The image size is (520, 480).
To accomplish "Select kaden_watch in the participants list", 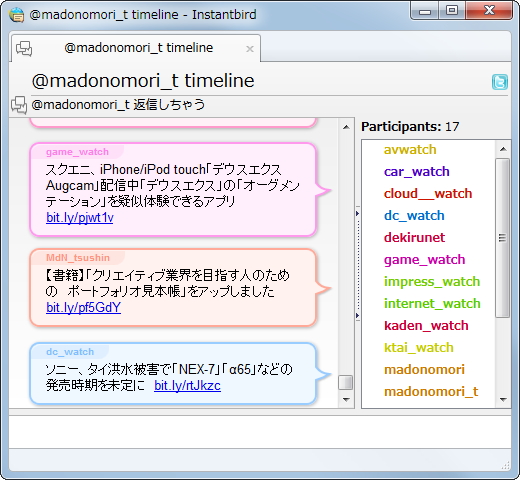I will point(426,326).
